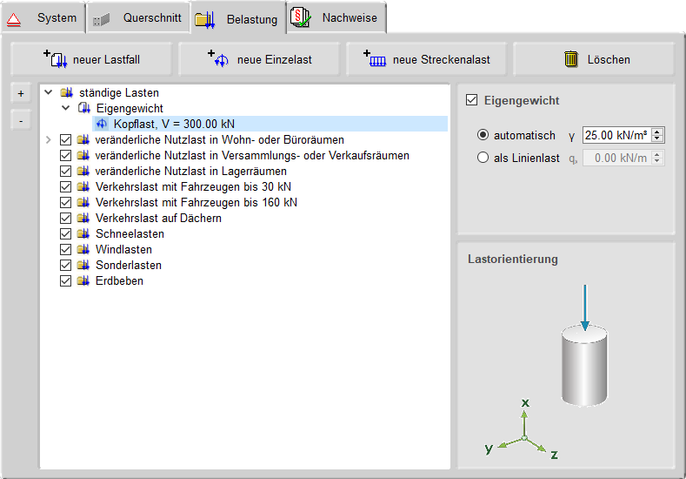Click the neue Einzelast icon
This screenshot has height=479, width=686.
point(218,59)
